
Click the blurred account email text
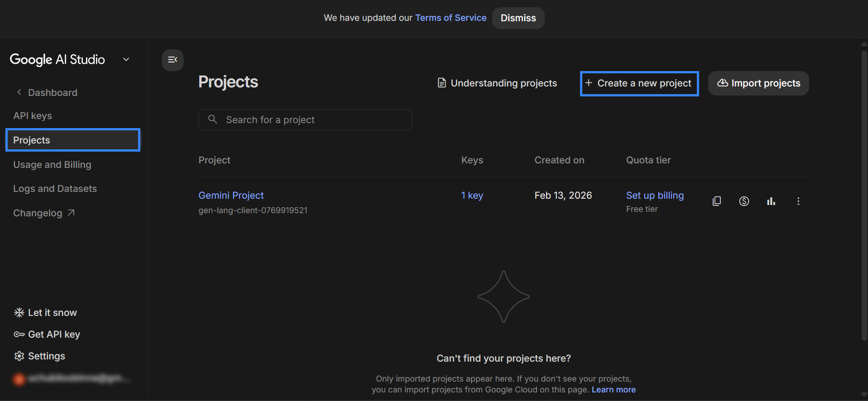click(78, 378)
